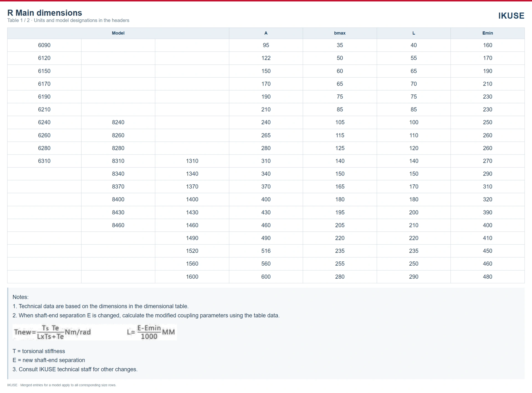
Task: Select model cell 1600
Action: (192, 277)
